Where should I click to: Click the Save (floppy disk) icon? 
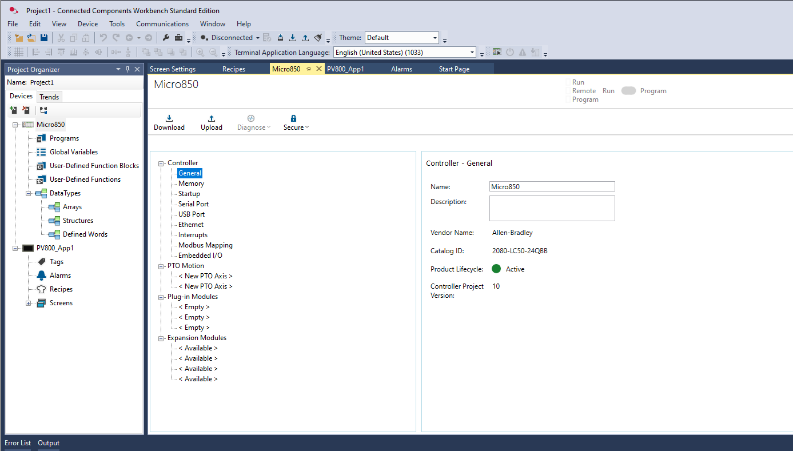[44, 37]
